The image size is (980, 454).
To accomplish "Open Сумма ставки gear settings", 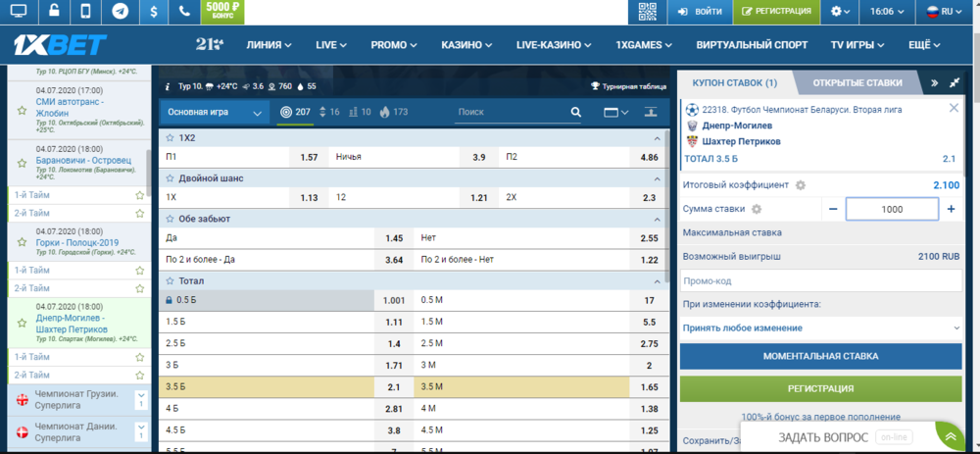I will tap(757, 209).
